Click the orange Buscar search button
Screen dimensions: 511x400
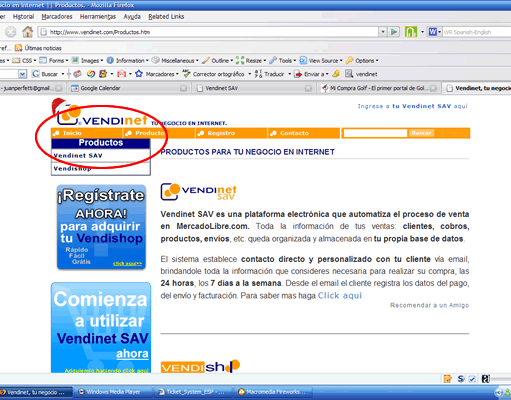tap(421, 133)
